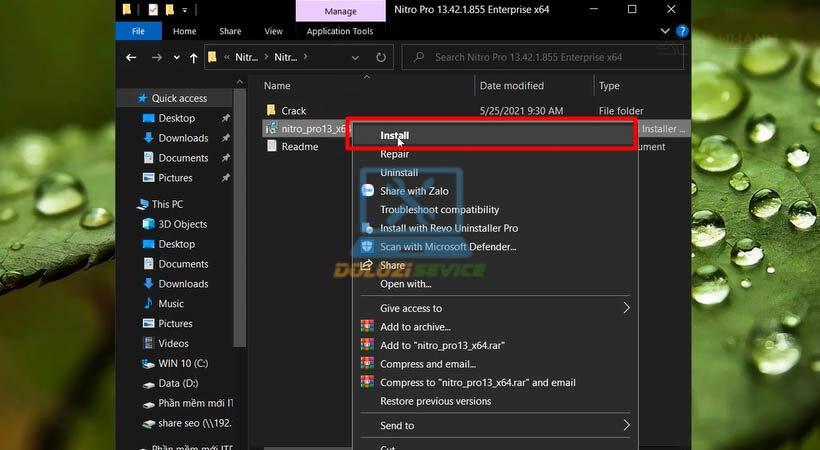Choose Install from the context menu
Image resolution: width=820 pixels, height=450 pixels.
click(395, 136)
